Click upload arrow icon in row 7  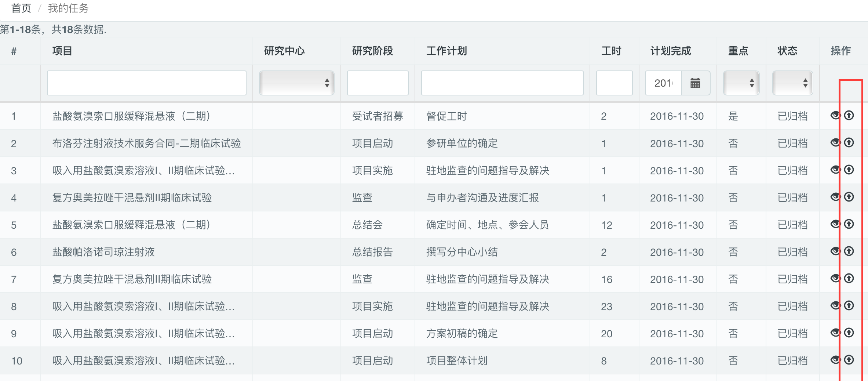849,279
